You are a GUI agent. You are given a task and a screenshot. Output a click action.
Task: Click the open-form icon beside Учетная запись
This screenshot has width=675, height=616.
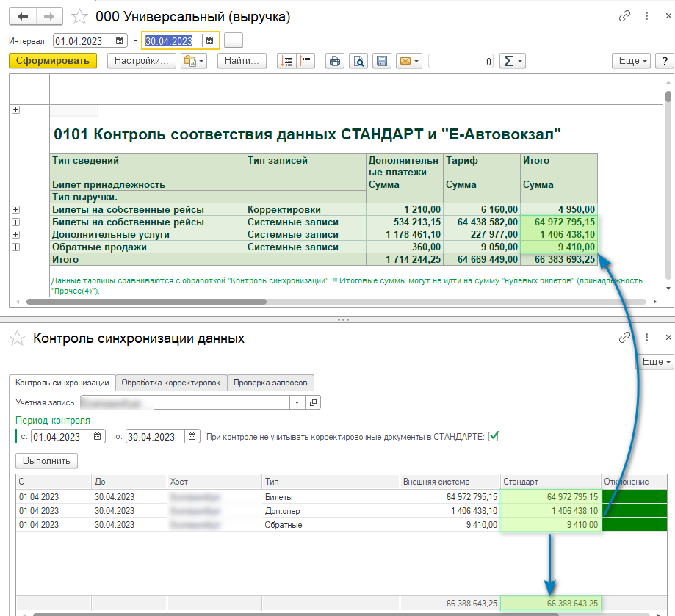pos(313,402)
